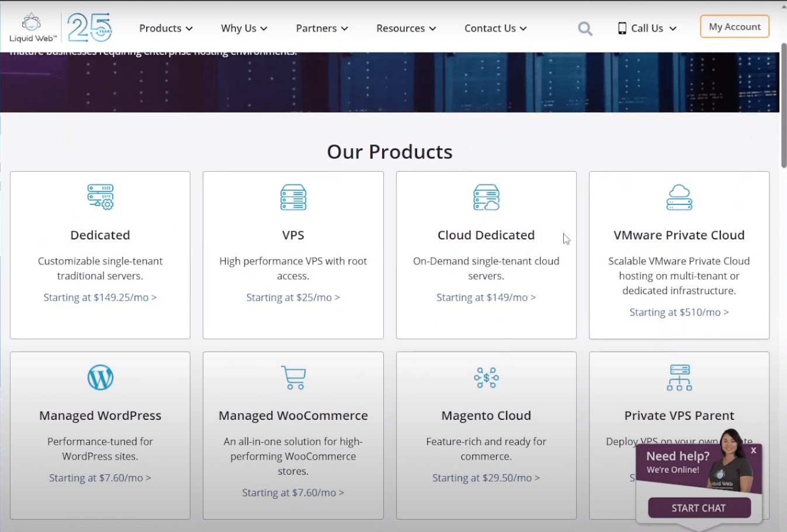This screenshot has height=532, width=787.
Task: Click the WordPress logo icon
Action: click(x=100, y=377)
